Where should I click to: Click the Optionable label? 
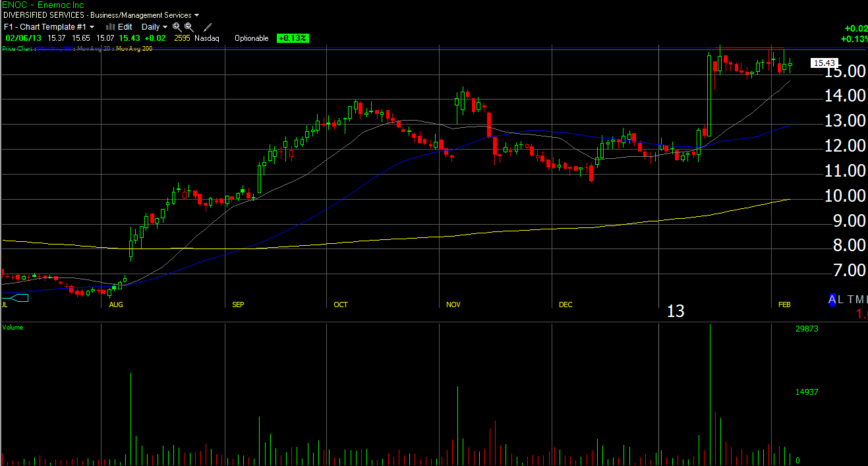coord(252,38)
